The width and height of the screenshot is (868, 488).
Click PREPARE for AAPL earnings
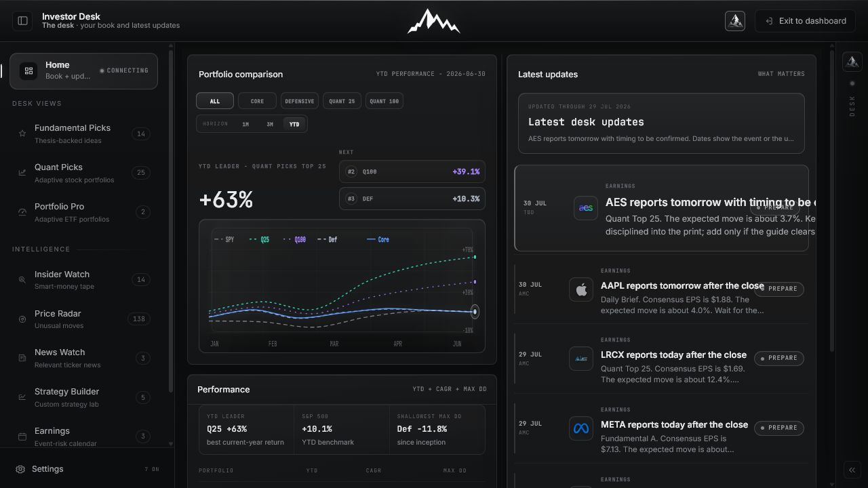tap(779, 289)
